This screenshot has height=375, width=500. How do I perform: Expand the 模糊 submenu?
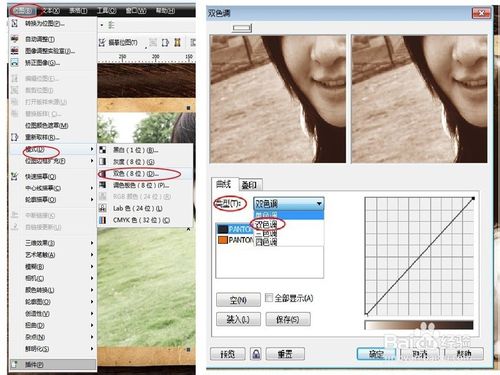(52, 267)
